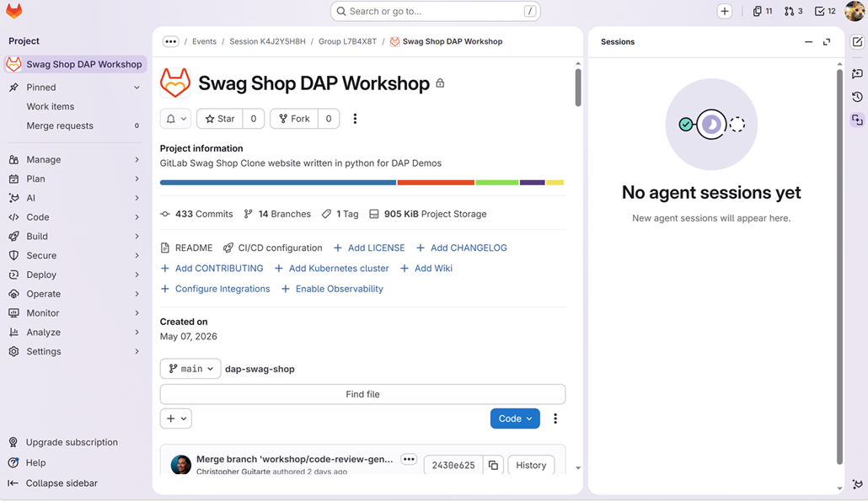Open kebab menu next to Code button
Viewport: 868px width, 501px height.
tap(555, 418)
